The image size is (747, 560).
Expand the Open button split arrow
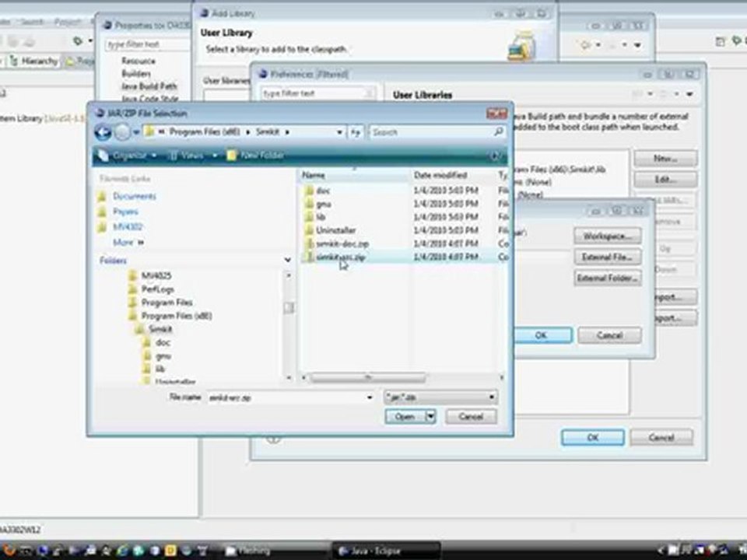[x=430, y=417]
